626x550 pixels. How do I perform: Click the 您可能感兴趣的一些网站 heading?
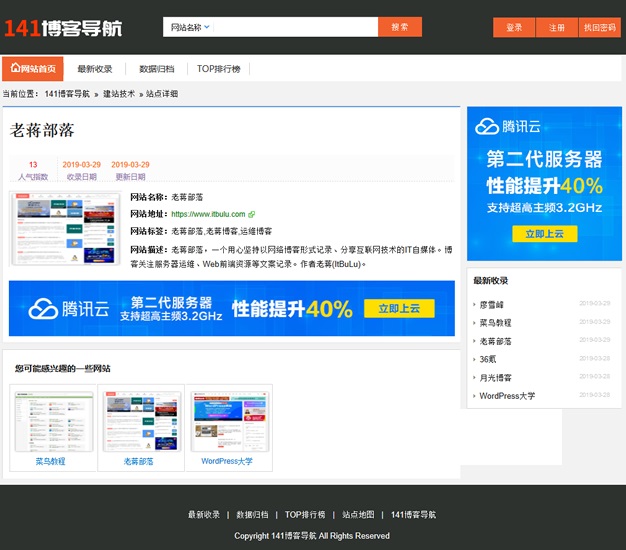click(63, 369)
